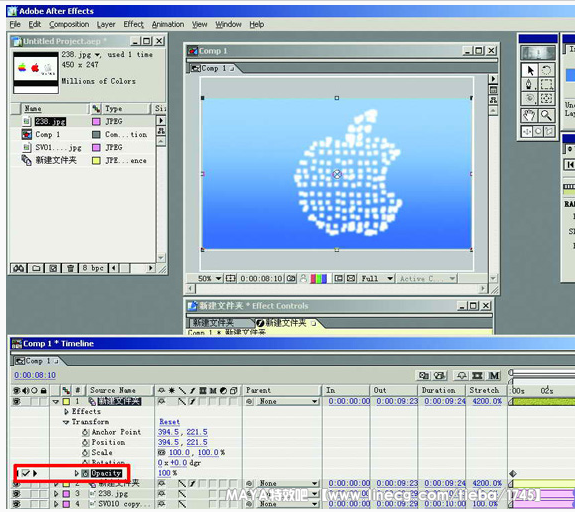
Task: Toggle Opacity keyframe checkbox
Action: (25, 473)
